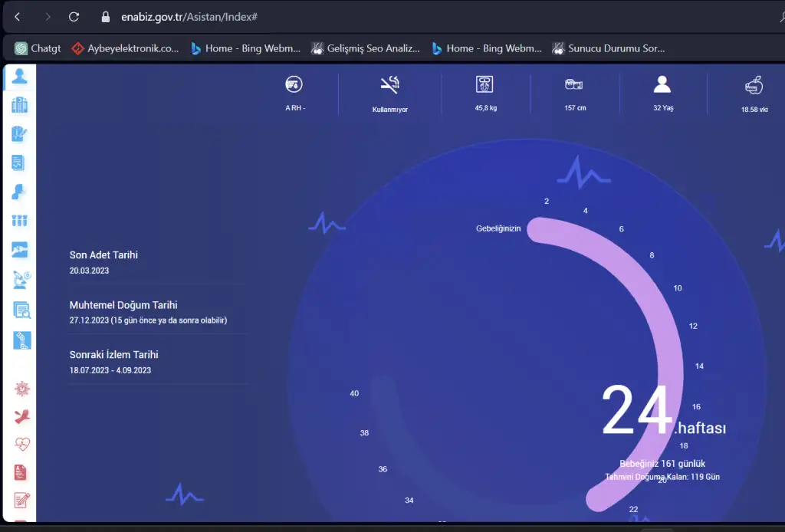Click week marker 40 on the dial
This screenshot has height=532, width=785.
354,394
